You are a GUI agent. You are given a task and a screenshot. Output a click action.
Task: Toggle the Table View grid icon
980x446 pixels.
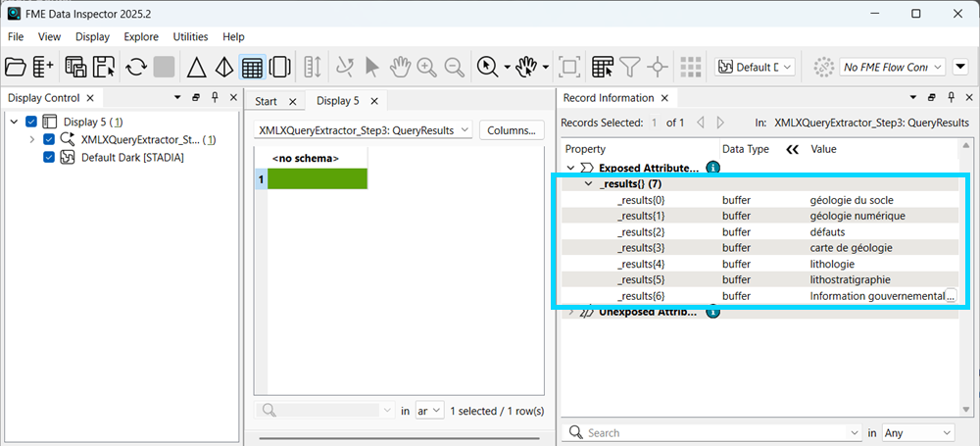[252, 67]
